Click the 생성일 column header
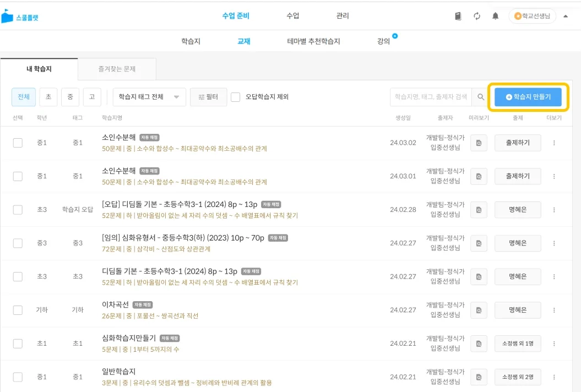581x392 pixels. pos(403,118)
